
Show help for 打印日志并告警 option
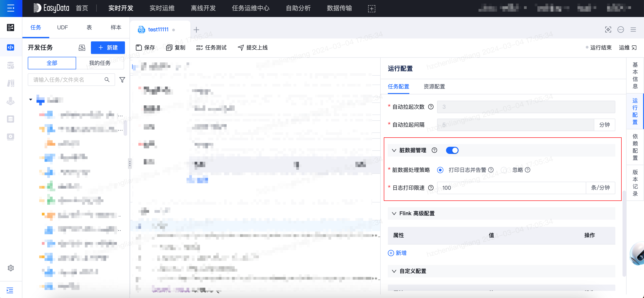[491, 170]
